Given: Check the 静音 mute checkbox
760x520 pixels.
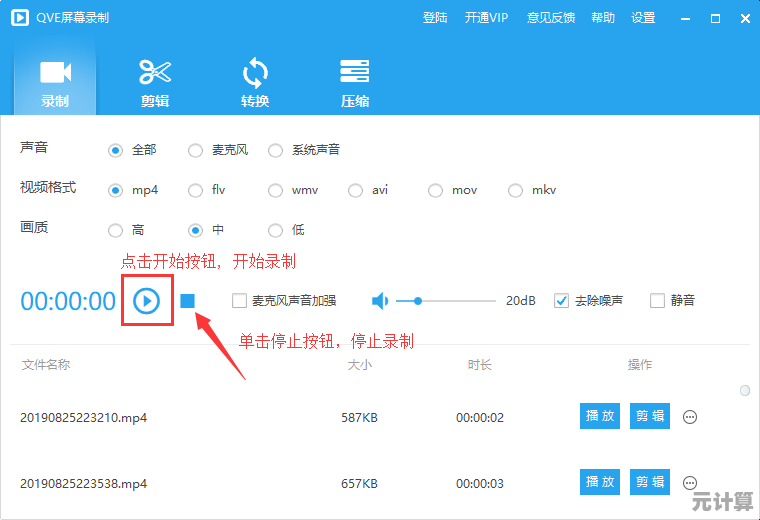Looking at the screenshot, I should 657,300.
